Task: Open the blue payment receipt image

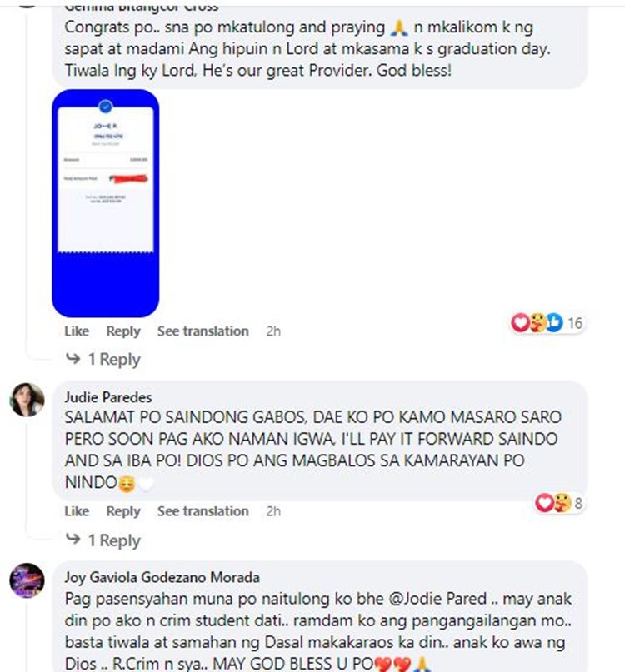Action: pyautogui.click(x=106, y=203)
